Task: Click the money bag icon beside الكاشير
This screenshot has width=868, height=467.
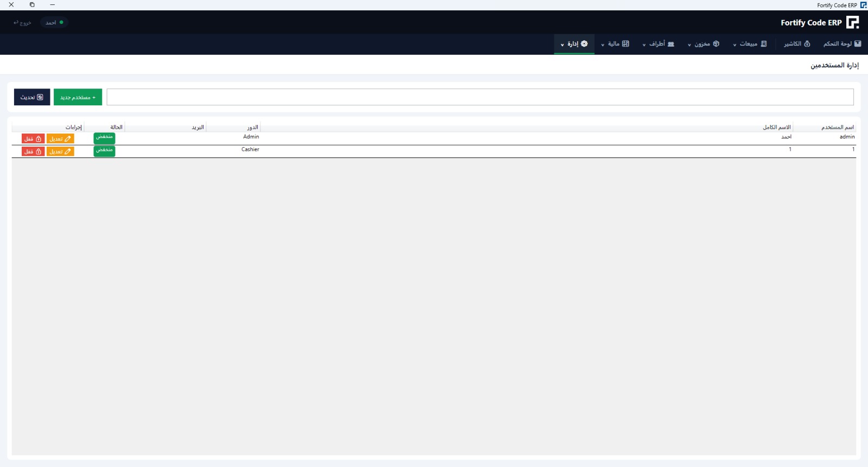Action: [807, 43]
